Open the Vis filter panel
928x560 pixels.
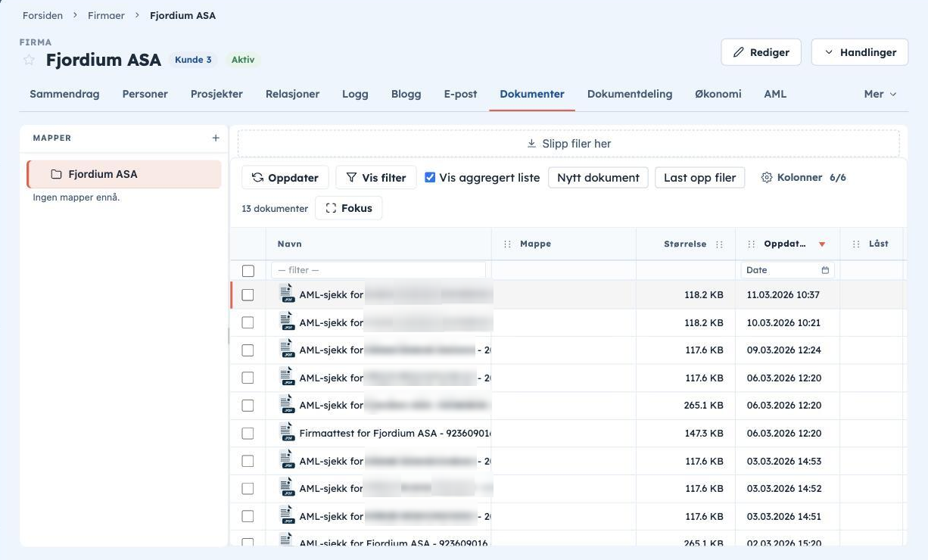(x=376, y=178)
